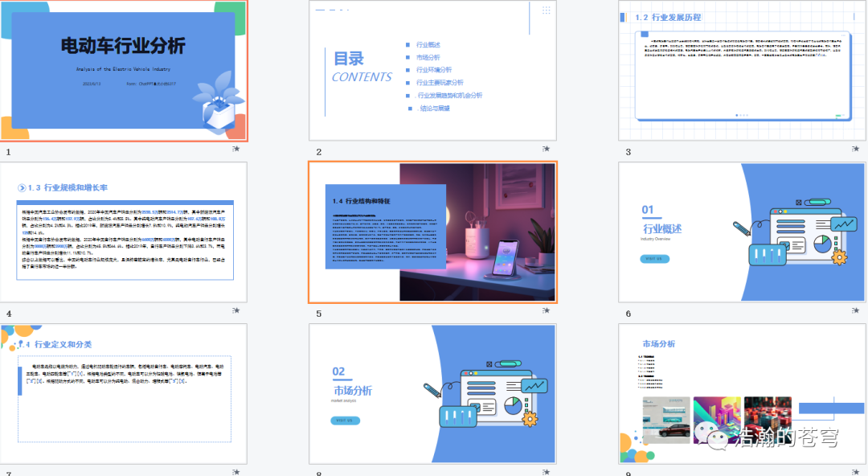This screenshot has width=868, height=476.
Task: Click the slide number 1 label
Action: coord(8,152)
